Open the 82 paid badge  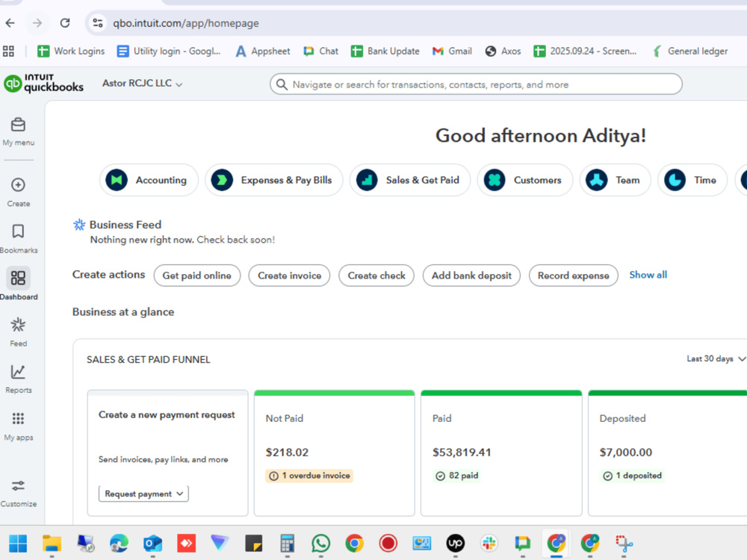[457, 475]
